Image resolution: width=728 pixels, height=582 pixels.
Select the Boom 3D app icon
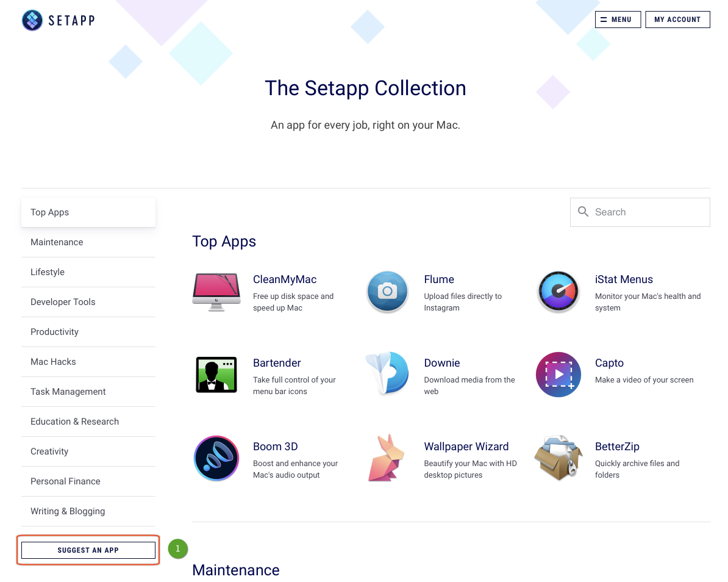215,458
